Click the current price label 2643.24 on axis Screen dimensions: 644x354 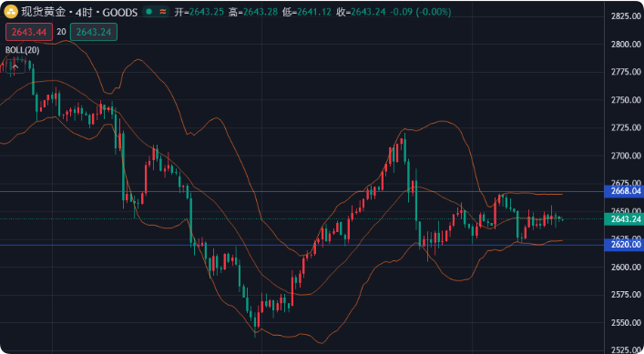(624, 219)
